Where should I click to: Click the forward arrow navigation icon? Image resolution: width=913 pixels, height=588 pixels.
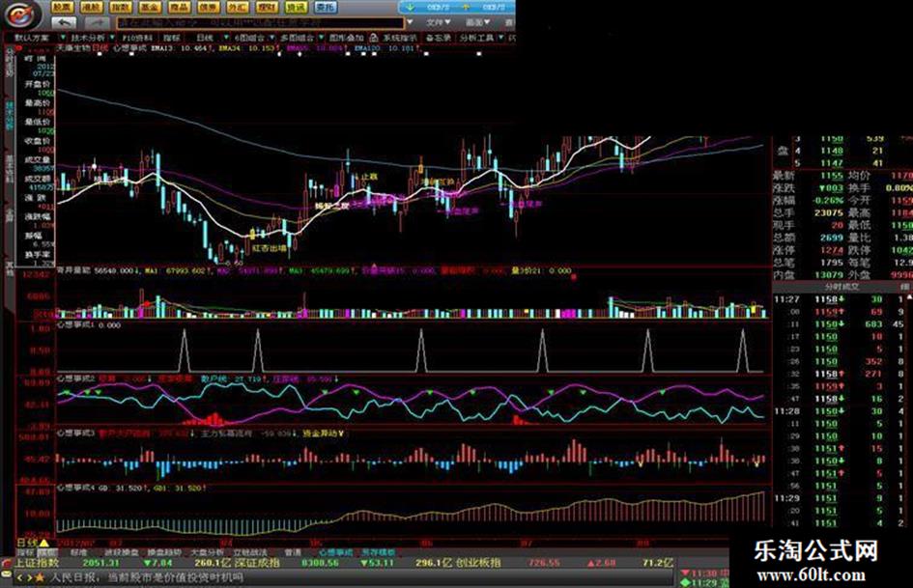(x=98, y=23)
